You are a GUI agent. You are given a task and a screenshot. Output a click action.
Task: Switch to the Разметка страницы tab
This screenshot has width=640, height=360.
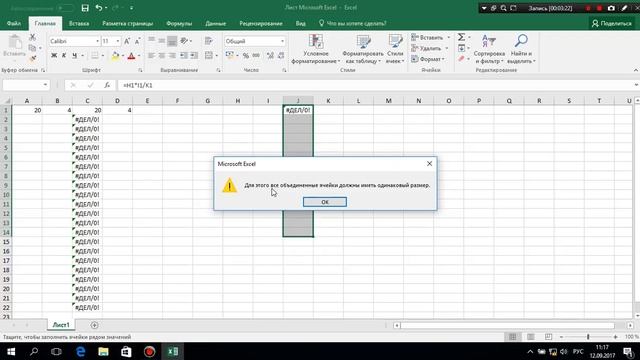pos(128,24)
